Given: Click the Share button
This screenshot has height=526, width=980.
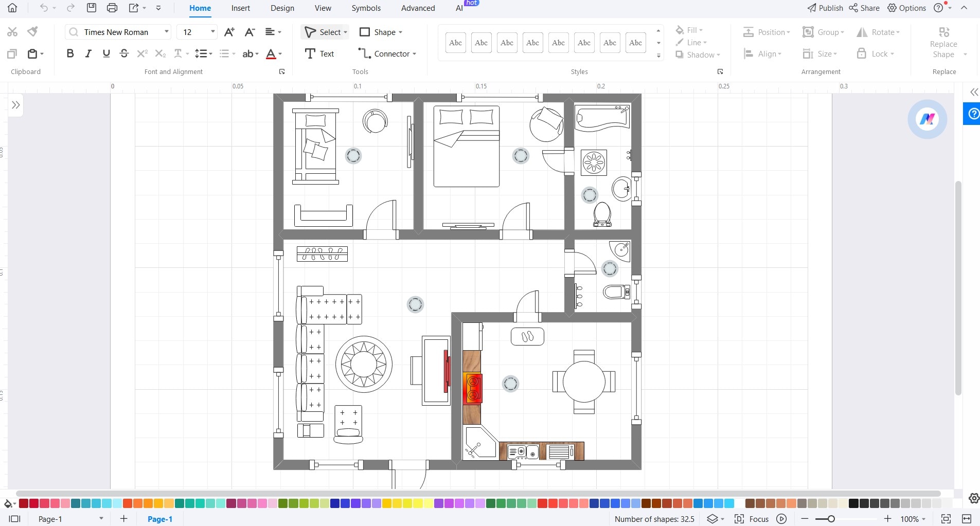Looking at the screenshot, I should click(x=864, y=8).
